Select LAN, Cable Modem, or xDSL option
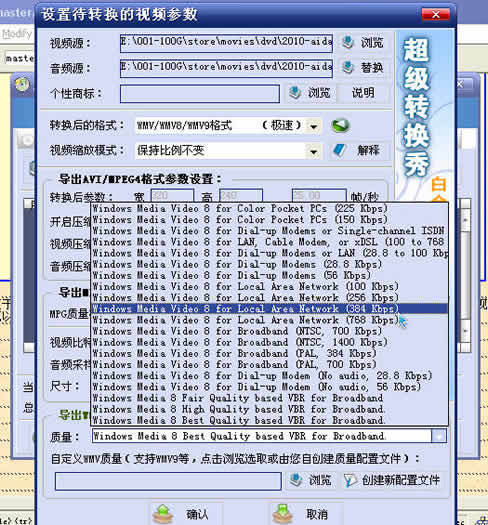The image size is (488, 525). point(270,242)
